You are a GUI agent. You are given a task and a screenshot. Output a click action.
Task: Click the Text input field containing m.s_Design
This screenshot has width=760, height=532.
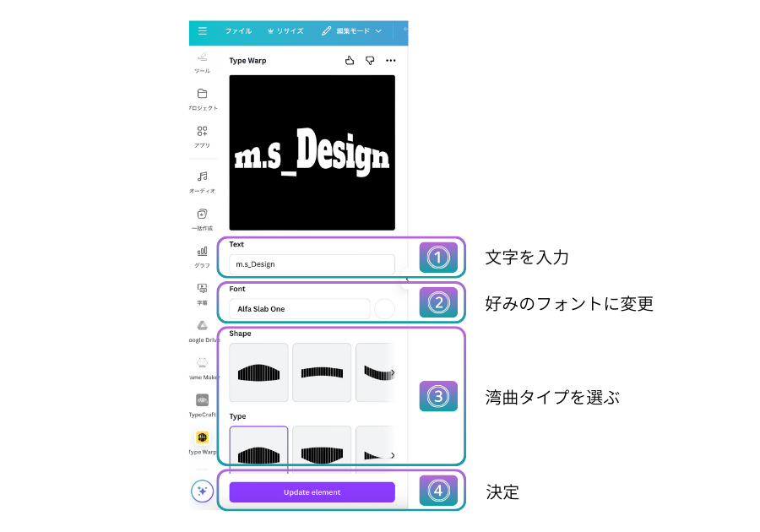pos(312,264)
